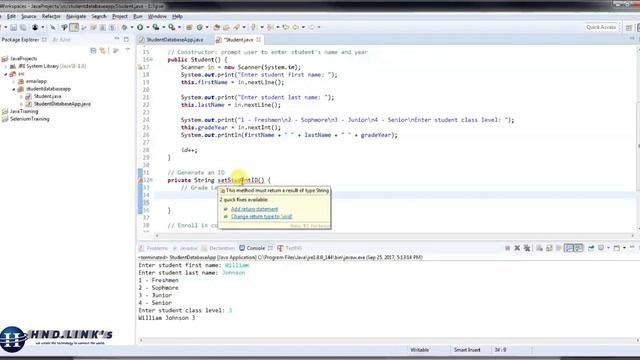
Task: Click the Open Type icon in the toolbar
Action: [x=217, y=27]
